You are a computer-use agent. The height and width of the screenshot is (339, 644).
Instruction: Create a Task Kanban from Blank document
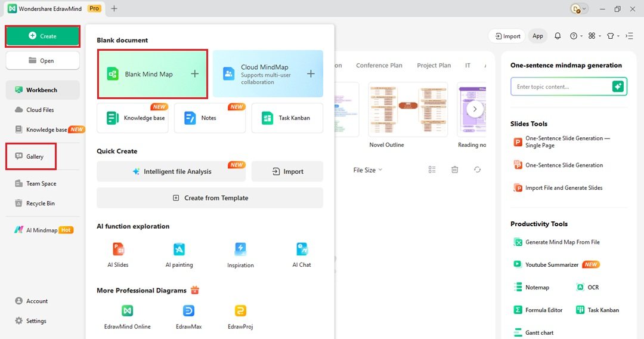click(287, 118)
